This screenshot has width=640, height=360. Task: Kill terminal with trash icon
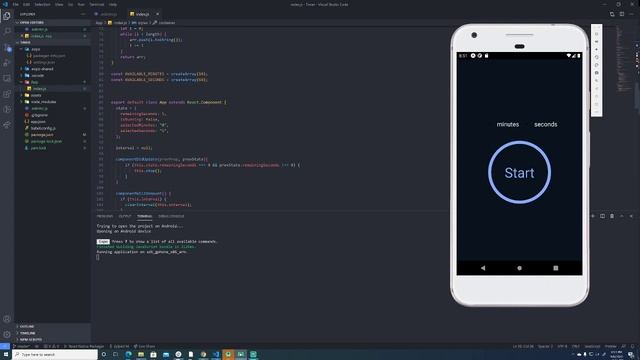coord(612,216)
